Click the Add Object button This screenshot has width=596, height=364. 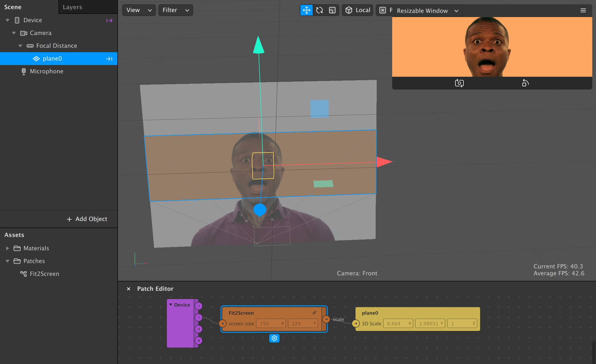87,219
